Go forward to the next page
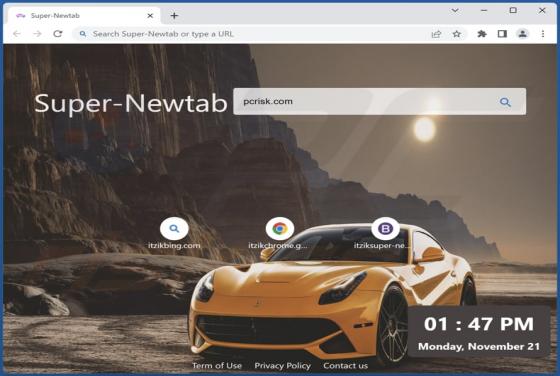 coord(38,34)
